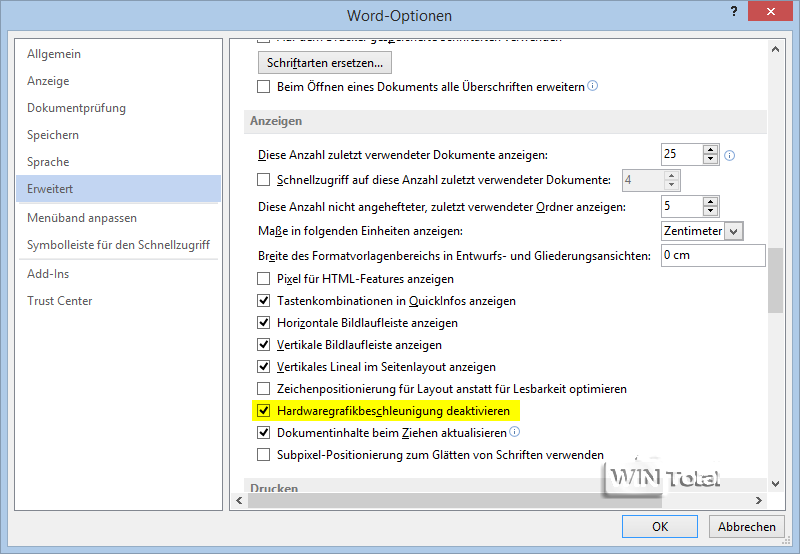Click horizontal scrollbar right arrow

point(759,500)
